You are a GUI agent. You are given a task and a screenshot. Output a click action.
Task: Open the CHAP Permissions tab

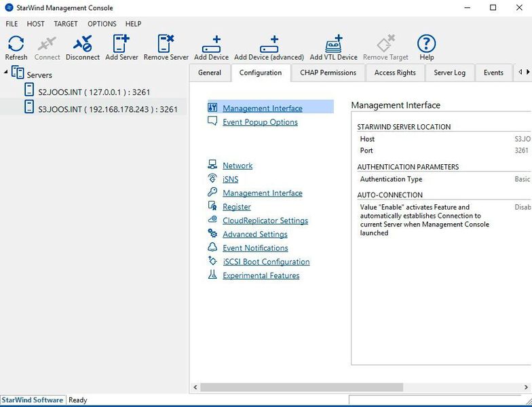(328, 73)
